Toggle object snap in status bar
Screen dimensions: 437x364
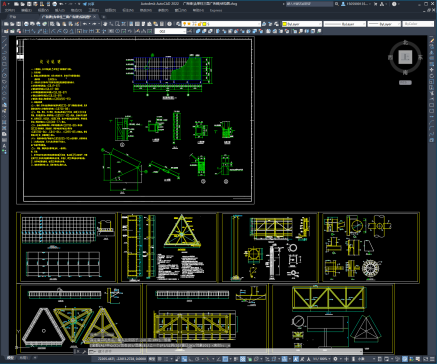tap(226, 359)
